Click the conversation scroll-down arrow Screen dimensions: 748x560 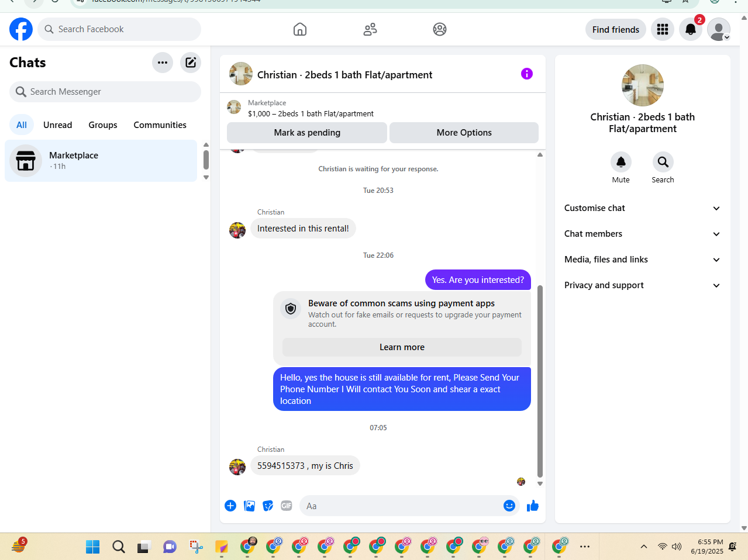click(540, 484)
